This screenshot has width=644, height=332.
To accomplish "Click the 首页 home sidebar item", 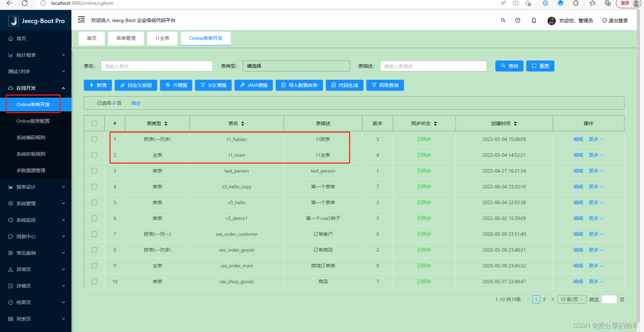I will [36, 38].
